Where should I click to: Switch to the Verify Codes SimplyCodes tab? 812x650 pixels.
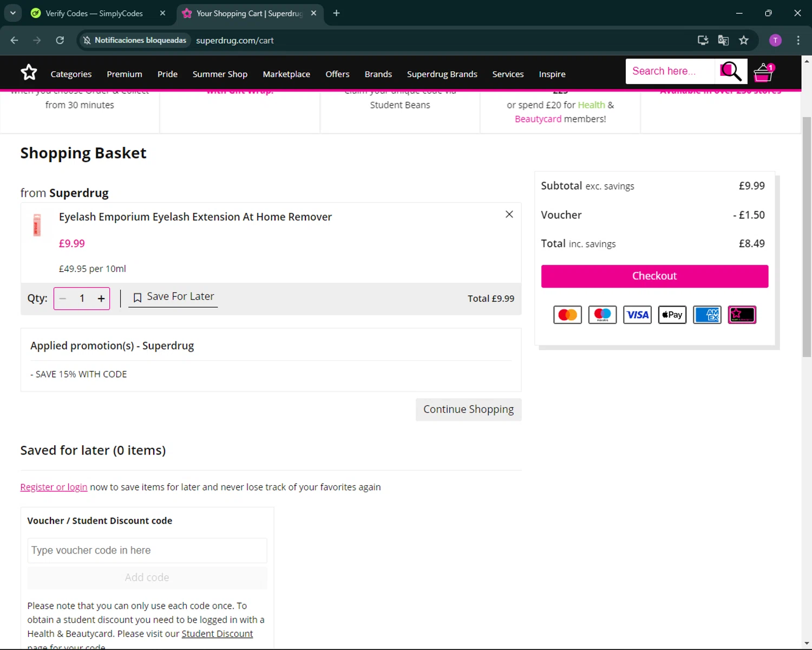click(x=94, y=13)
